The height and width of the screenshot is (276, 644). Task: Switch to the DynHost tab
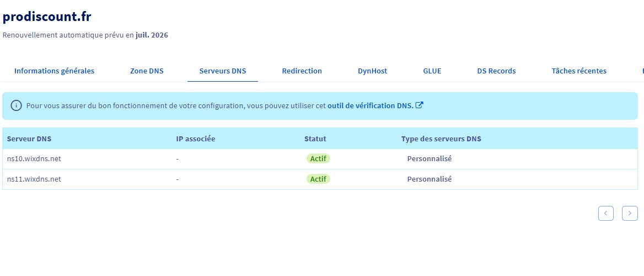pos(372,71)
